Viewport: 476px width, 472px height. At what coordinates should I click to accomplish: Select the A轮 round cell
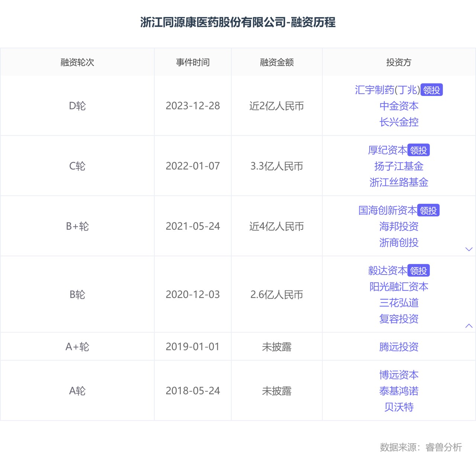click(77, 391)
